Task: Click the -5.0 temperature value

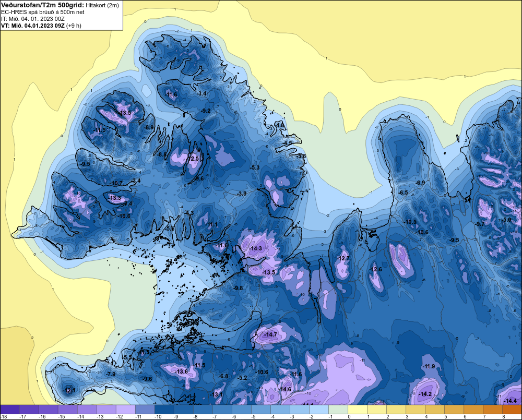Action: coord(506,220)
